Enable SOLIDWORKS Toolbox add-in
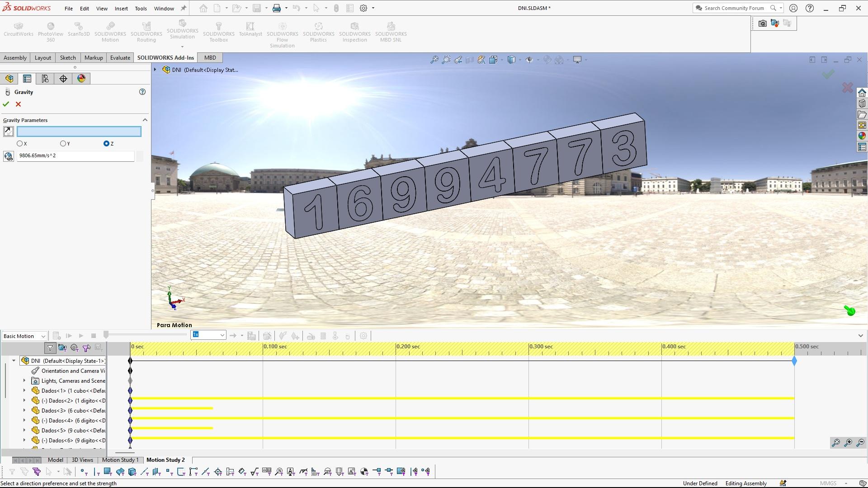Screen dimensions: 868x488 coord(219,32)
